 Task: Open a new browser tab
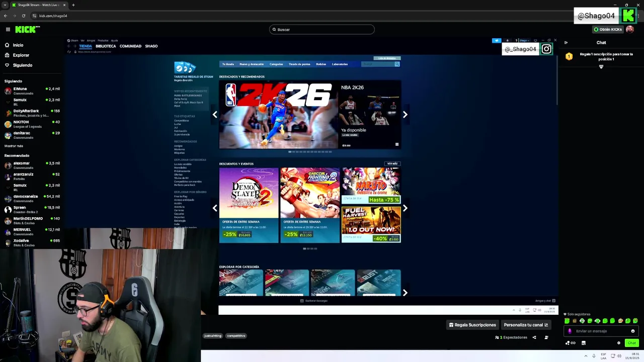coord(73,5)
